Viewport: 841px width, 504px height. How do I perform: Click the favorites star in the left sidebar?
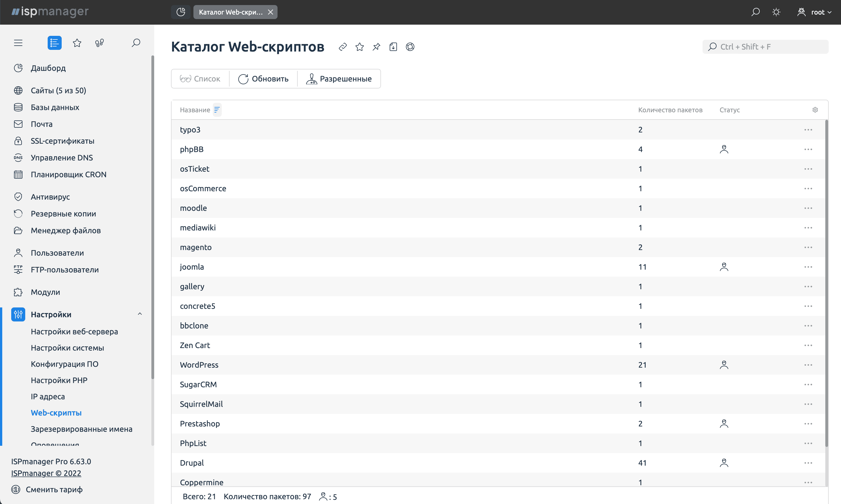[x=77, y=43]
